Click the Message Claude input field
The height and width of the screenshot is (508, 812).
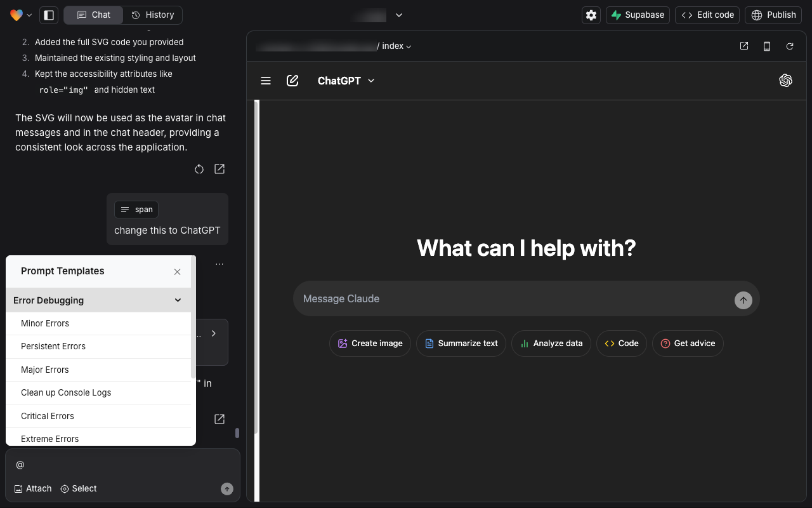pos(514,299)
